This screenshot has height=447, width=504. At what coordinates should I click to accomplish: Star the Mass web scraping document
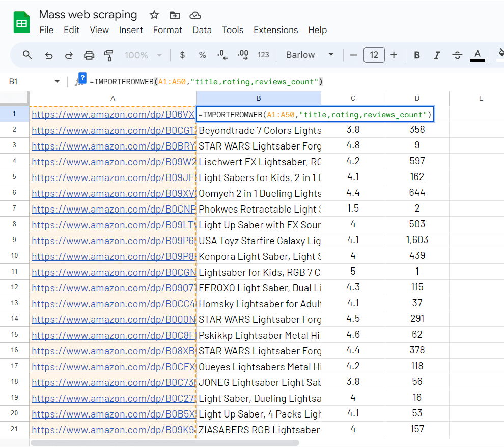154,15
